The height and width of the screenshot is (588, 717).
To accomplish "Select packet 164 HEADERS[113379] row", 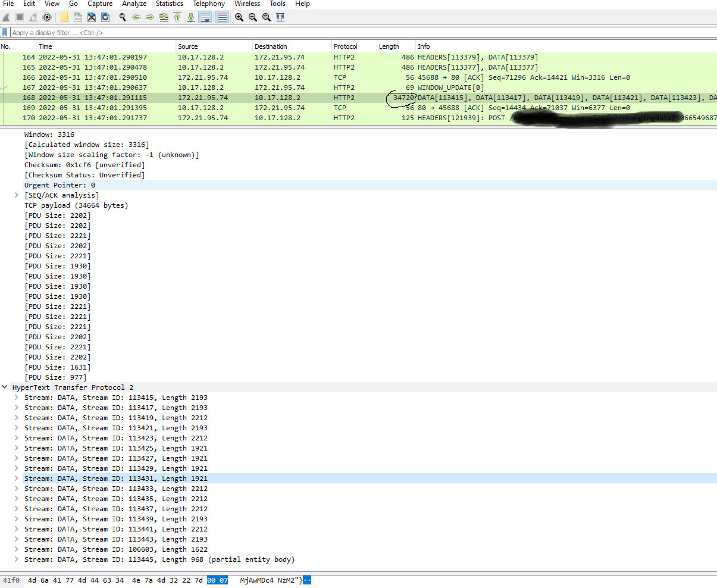I will click(x=358, y=57).
